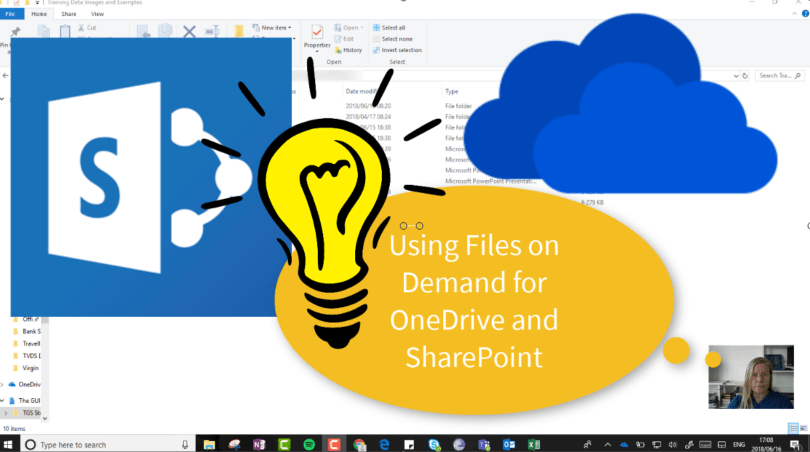Expand the OneDrive tree node
Viewport: 810px width, 452px height.
(x=4, y=384)
